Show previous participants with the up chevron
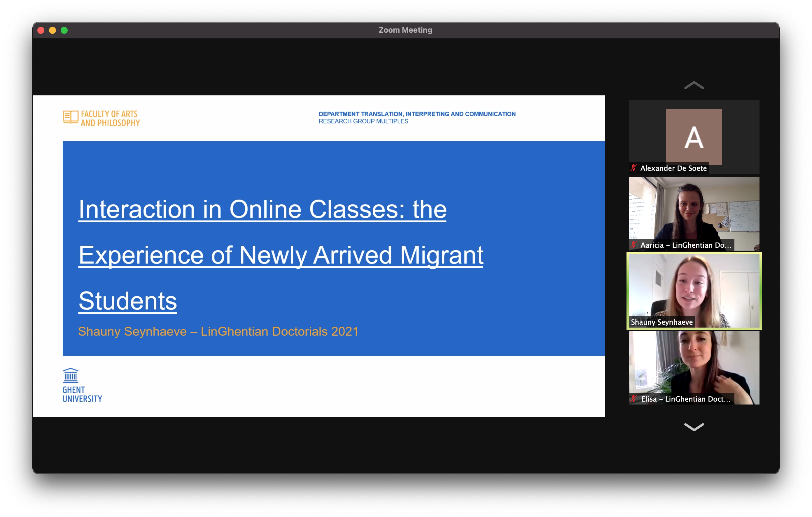 694,85
